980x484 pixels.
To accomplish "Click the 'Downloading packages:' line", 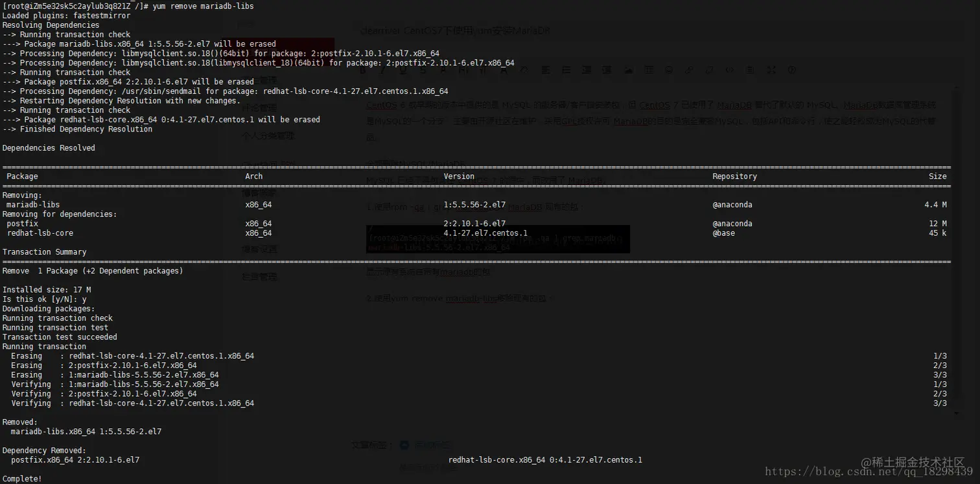I will (x=49, y=308).
